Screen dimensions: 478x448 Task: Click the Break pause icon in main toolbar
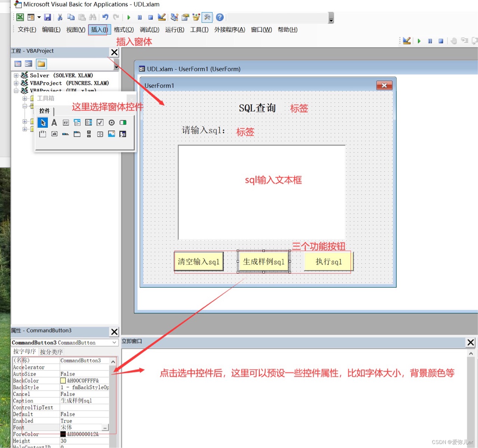click(x=140, y=17)
